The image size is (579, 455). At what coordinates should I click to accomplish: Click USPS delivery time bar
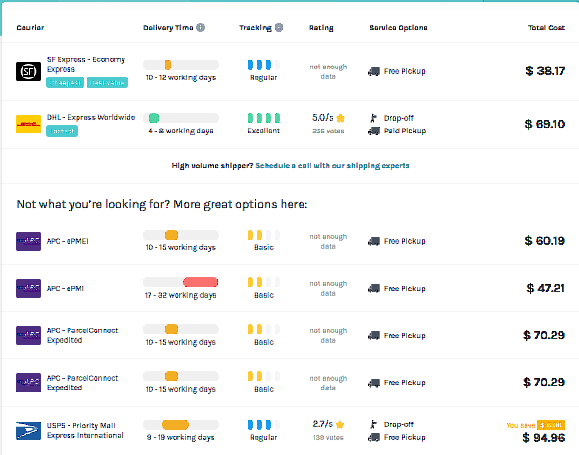181,425
